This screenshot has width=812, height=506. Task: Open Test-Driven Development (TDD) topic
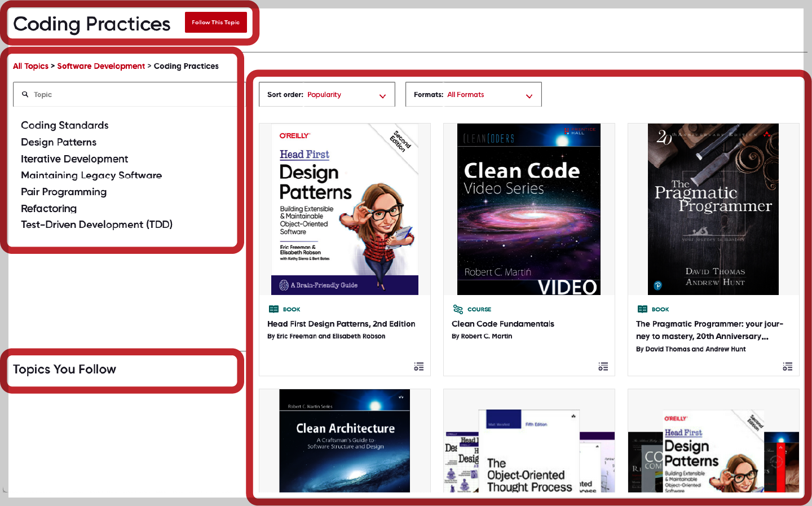(x=96, y=225)
